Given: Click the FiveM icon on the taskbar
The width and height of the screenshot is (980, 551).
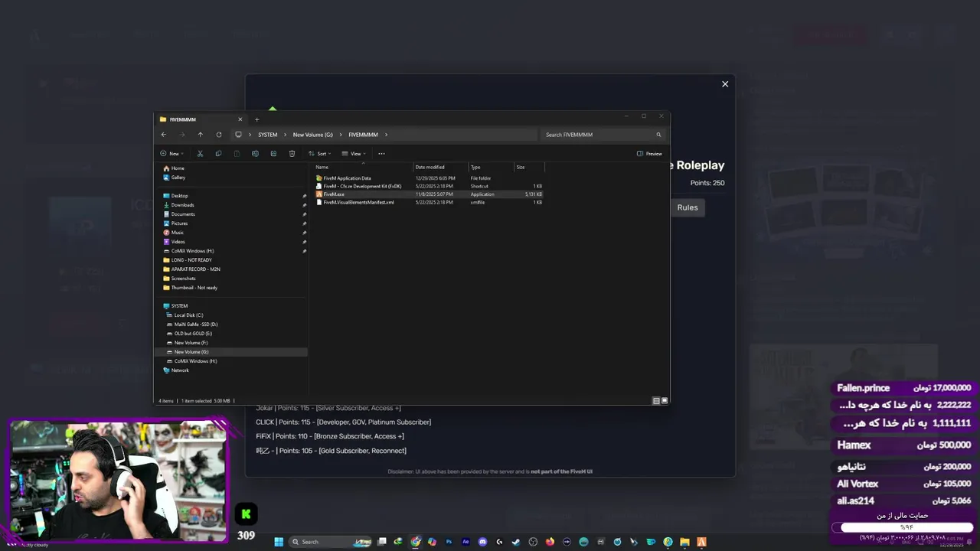Looking at the screenshot, I should [x=701, y=542].
